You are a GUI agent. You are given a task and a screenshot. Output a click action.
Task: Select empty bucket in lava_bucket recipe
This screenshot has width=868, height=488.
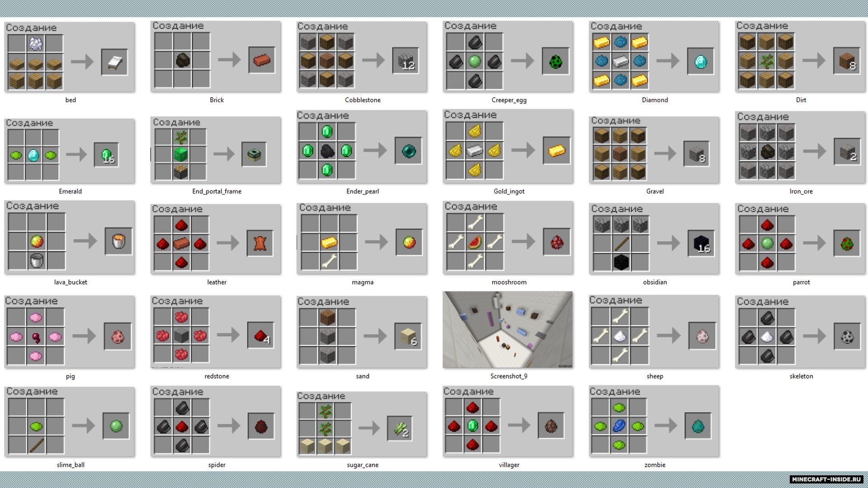(x=37, y=261)
